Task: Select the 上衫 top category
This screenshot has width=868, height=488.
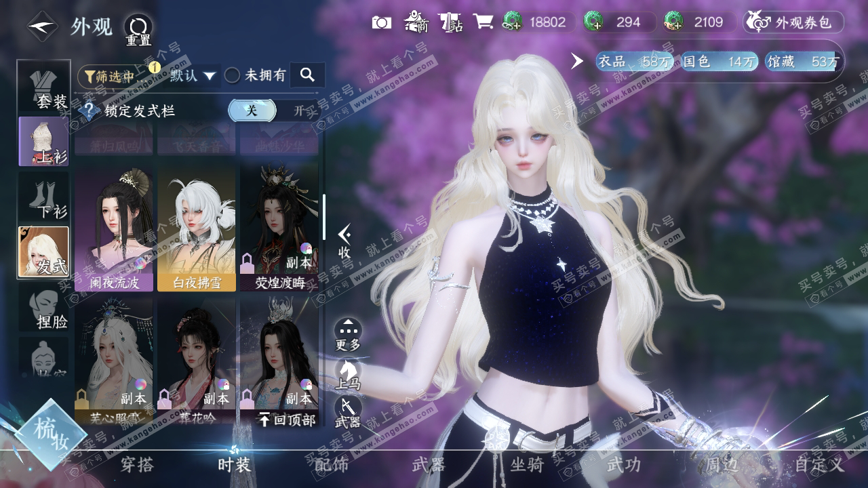Action: (x=44, y=141)
